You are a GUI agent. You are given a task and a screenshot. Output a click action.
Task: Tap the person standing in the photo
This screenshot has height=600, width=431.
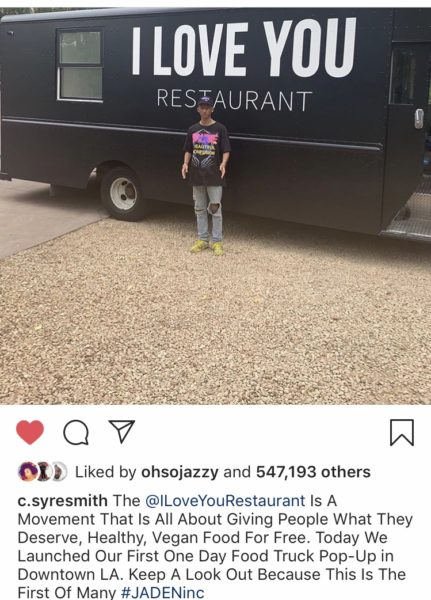(x=207, y=175)
